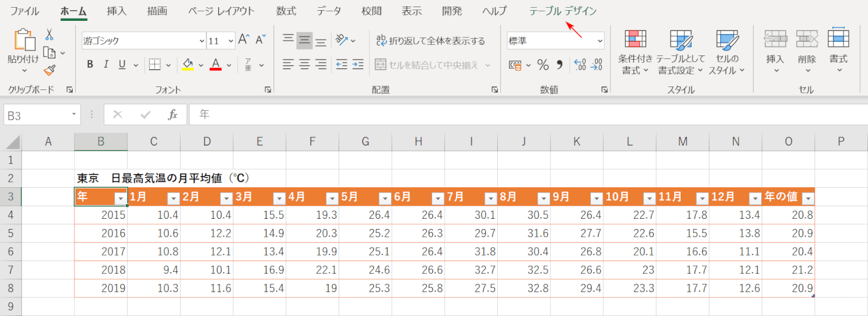Apply comma style
This screenshot has width=868, height=316.
(x=559, y=64)
